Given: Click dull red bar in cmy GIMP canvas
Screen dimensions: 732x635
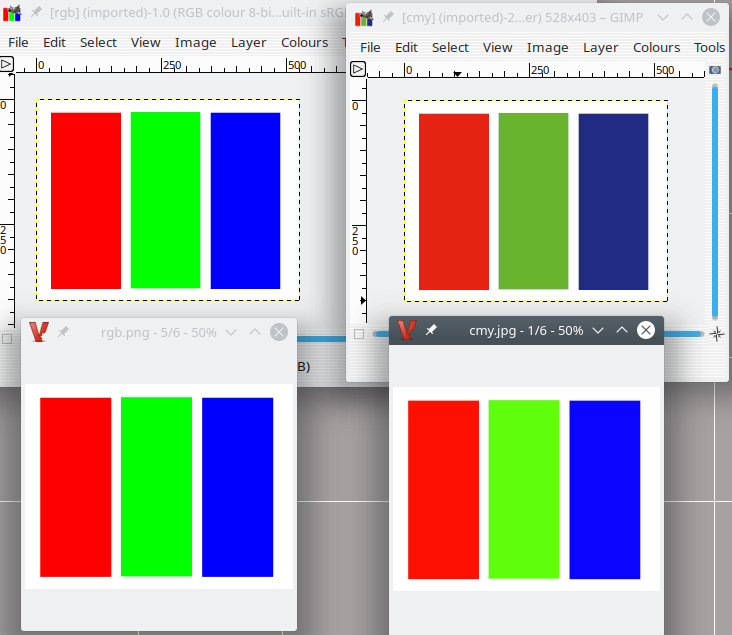Looking at the screenshot, I should point(454,202).
